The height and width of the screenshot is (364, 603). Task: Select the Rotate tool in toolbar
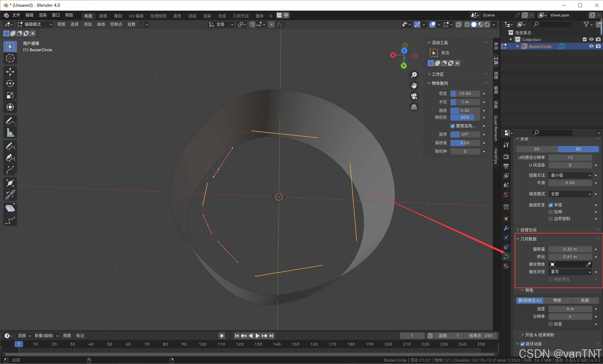pos(10,83)
